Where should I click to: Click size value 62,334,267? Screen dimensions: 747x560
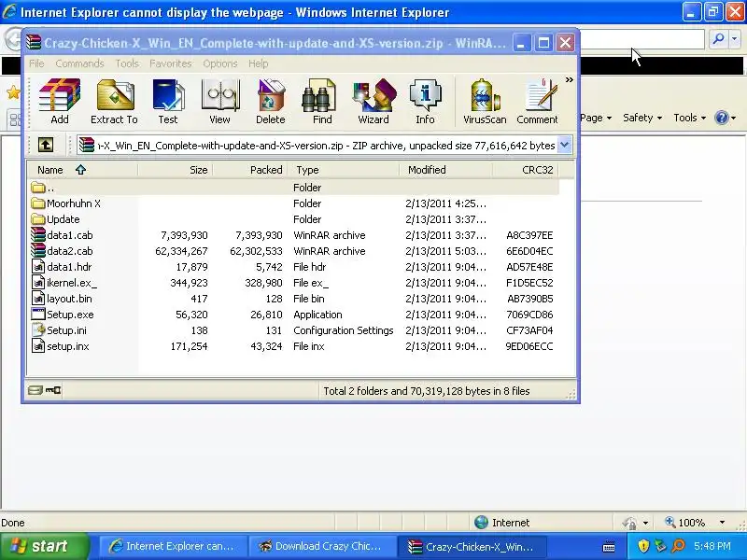[x=181, y=251]
